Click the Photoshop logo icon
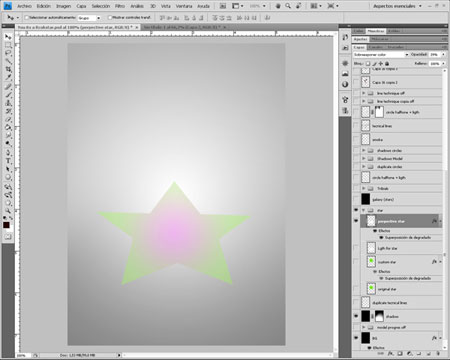This screenshot has height=360, width=450. coord(8,6)
